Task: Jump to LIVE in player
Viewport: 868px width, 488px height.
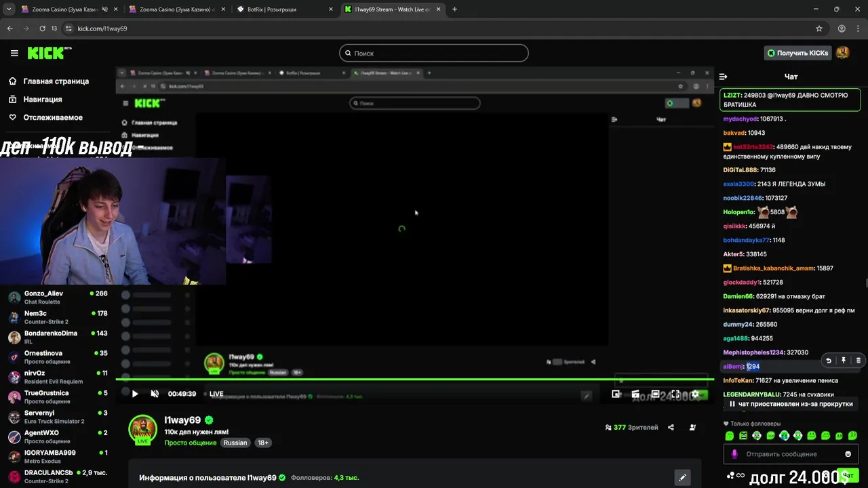Action: pos(216,394)
